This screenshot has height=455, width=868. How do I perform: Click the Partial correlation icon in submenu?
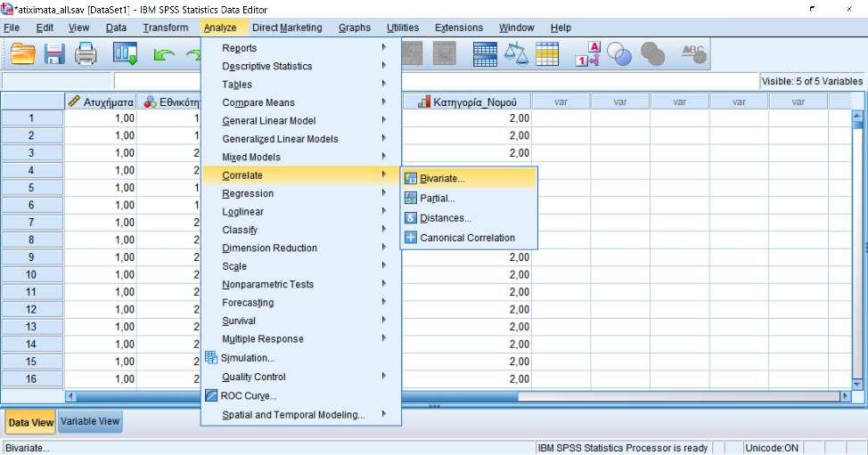[410, 198]
